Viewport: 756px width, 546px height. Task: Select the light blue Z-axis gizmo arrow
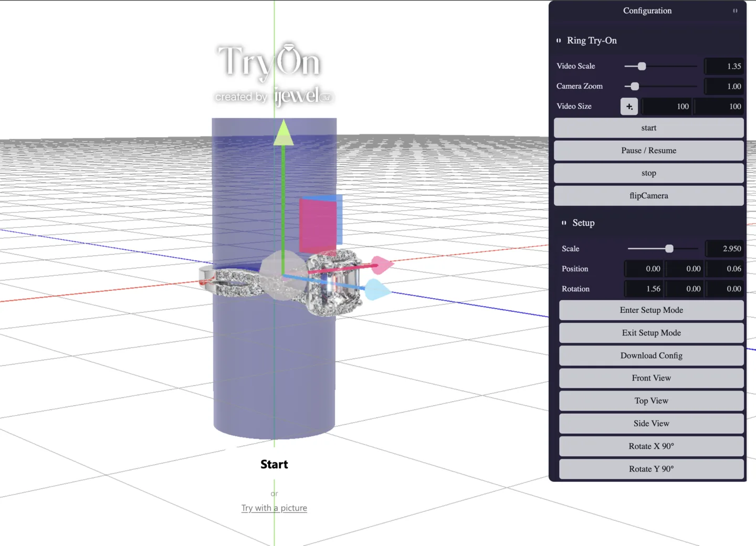(x=377, y=290)
